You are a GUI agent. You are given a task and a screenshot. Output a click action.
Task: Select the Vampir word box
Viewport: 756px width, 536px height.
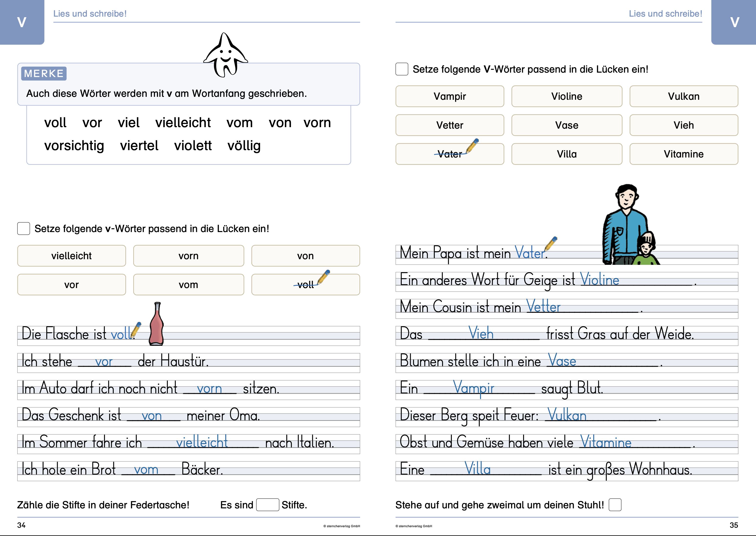click(x=450, y=96)
